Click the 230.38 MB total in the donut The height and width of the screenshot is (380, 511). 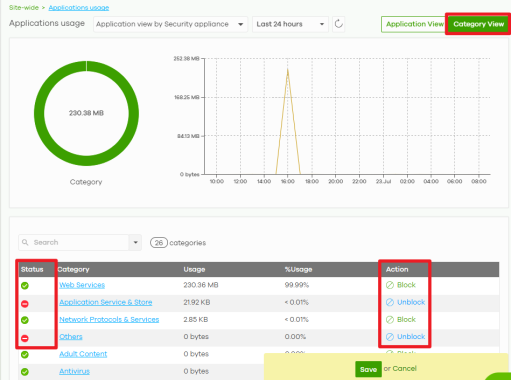click(86, 113)
